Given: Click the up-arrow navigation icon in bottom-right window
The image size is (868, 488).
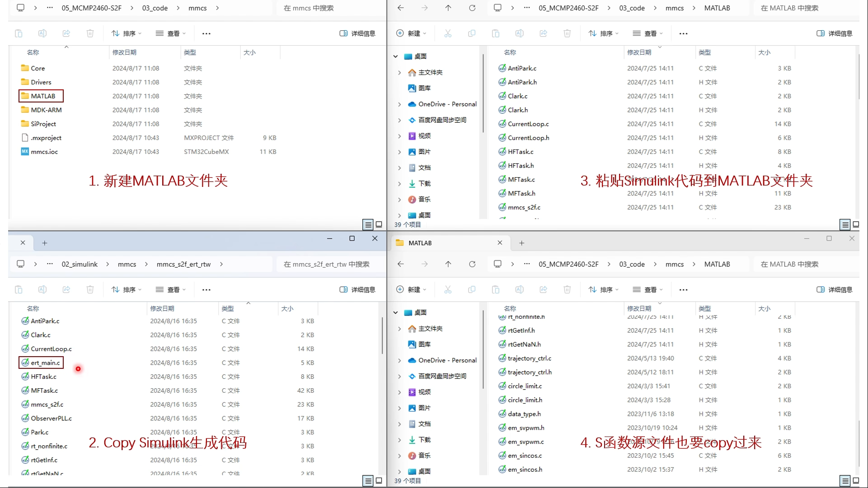Looking at the screenshot, I should (x=448, y=264).
